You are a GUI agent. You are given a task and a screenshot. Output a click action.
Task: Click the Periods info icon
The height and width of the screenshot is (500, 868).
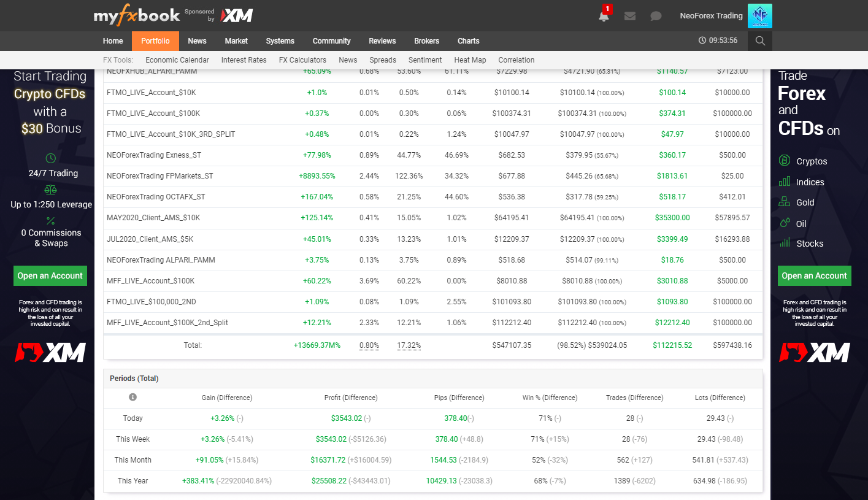[x=133, y=398]
